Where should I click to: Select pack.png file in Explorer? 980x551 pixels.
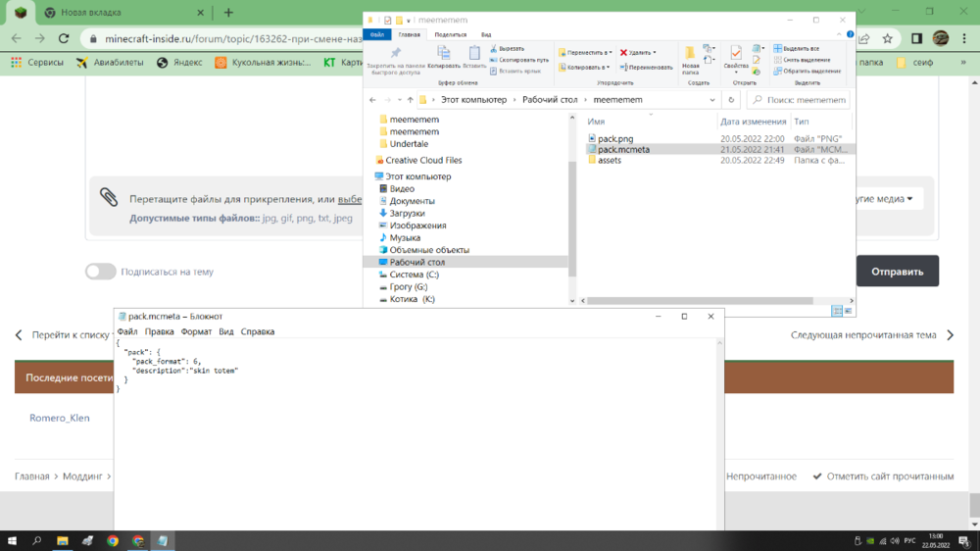(615, 139)
